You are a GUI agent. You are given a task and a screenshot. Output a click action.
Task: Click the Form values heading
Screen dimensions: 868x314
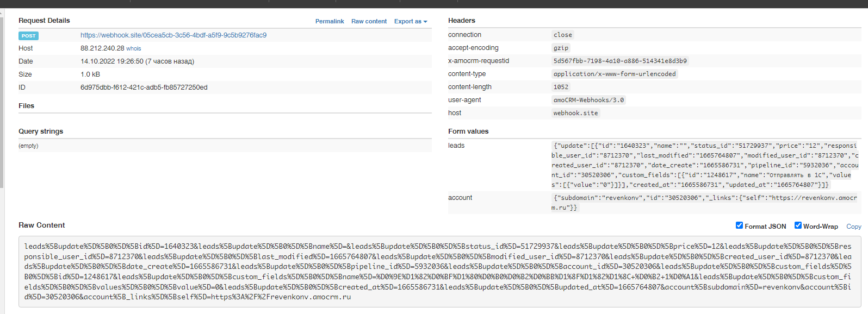click(x=468, y=131)
